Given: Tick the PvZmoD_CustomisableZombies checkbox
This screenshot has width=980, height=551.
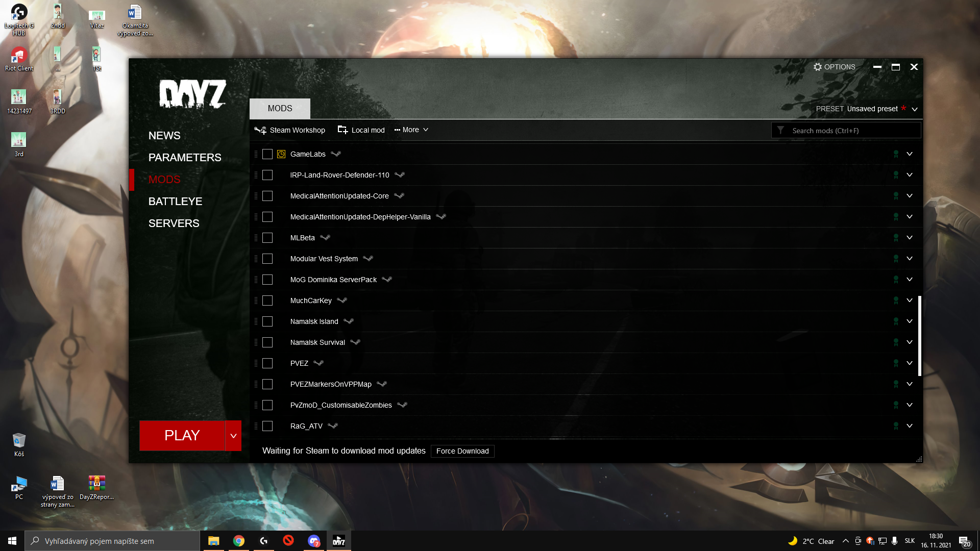Looking at the screenshot, I should coord(267,405).
